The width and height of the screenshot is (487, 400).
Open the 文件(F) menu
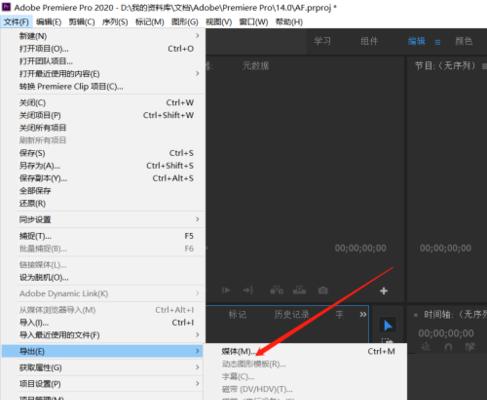click(16, 22)
